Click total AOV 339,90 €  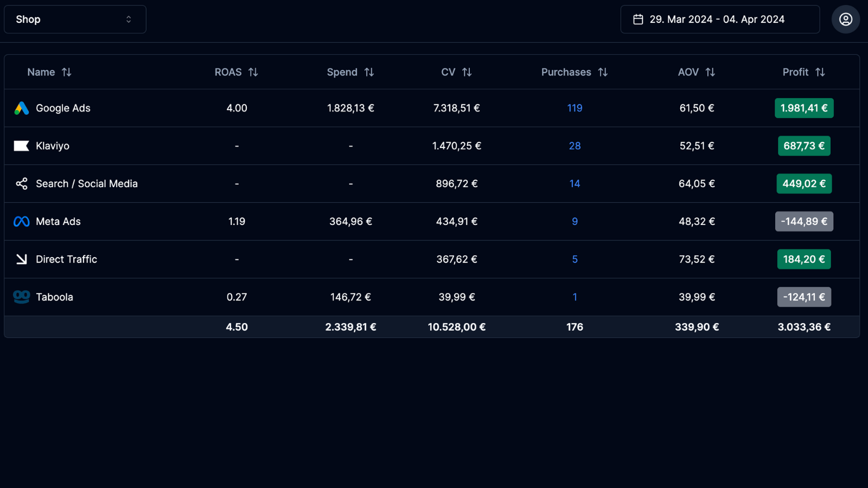point(697,327)
